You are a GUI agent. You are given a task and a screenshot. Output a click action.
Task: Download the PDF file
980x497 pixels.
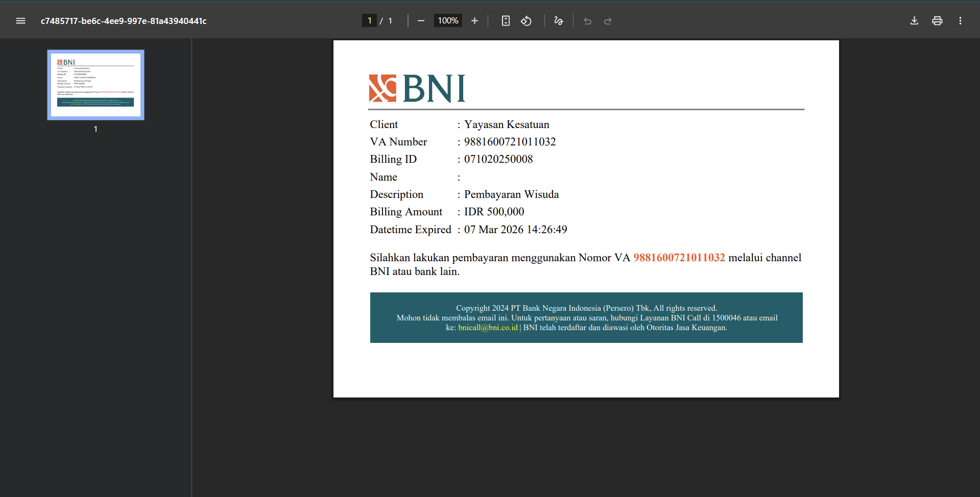click(914, 21)
